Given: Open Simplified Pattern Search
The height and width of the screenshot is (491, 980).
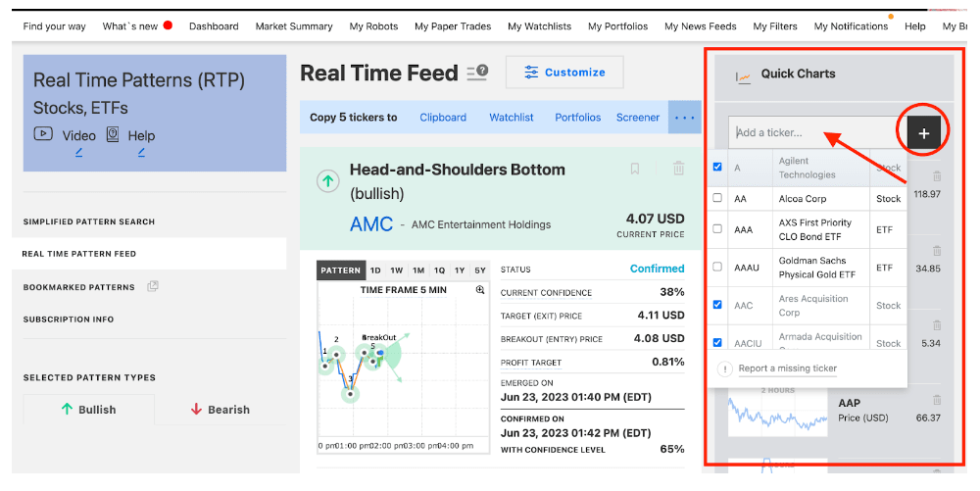Looking at the screenshot, I should tap(89, 221).
